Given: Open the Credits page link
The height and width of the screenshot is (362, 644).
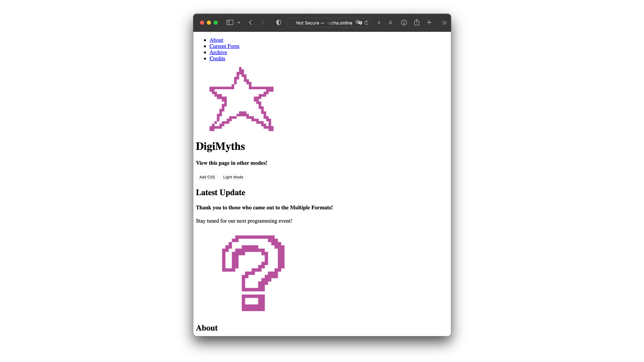Looking at the screenshot, I should tap(217, 58).
